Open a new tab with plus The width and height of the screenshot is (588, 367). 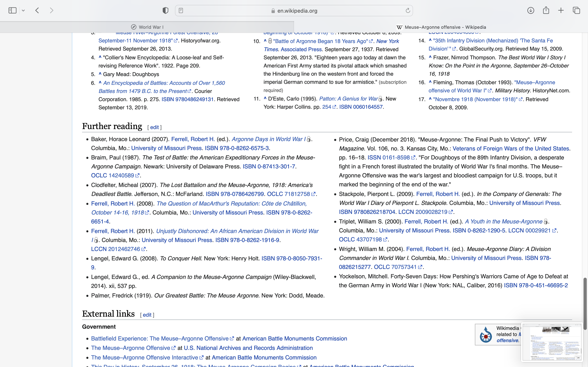pos(561,10)
